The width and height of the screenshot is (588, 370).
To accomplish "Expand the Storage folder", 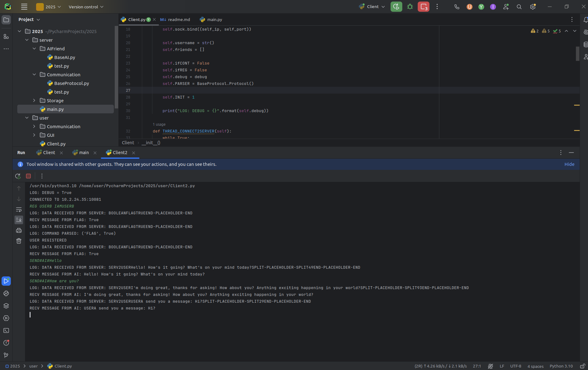I will pos(34,101).
